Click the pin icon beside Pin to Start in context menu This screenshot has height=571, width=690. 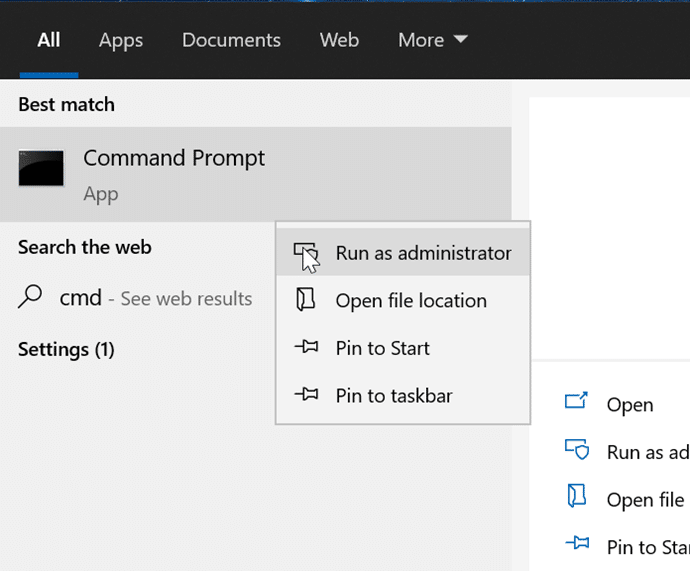[306, 347]
